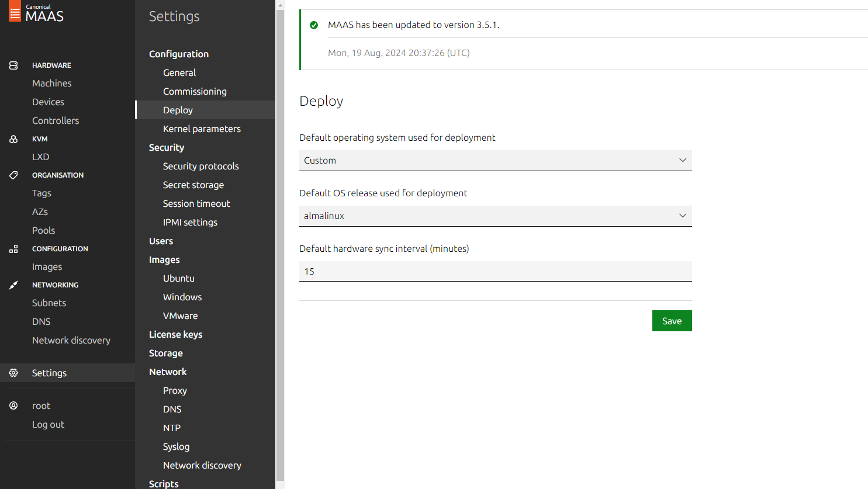Click the Hardware section icon
Viewport: 868px width, 489px height.
tap(13, 65)
